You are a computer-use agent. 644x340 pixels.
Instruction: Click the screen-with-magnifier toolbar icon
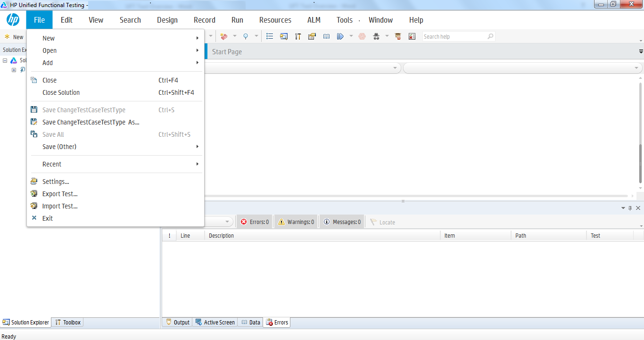pos(284,36)
